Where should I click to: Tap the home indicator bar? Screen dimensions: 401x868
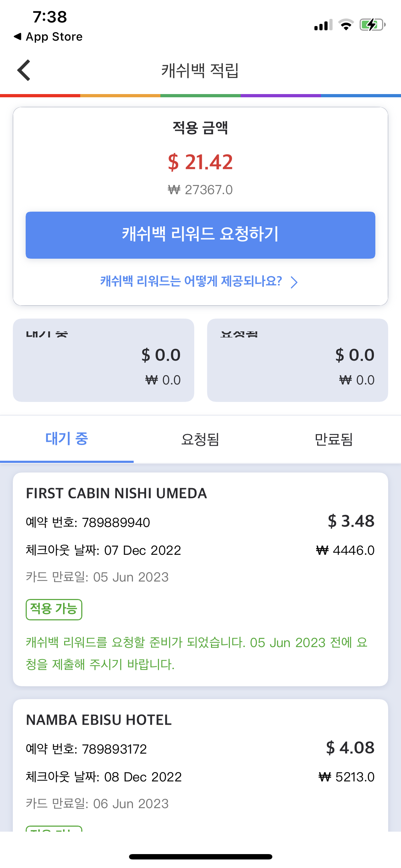pos(200,857)
